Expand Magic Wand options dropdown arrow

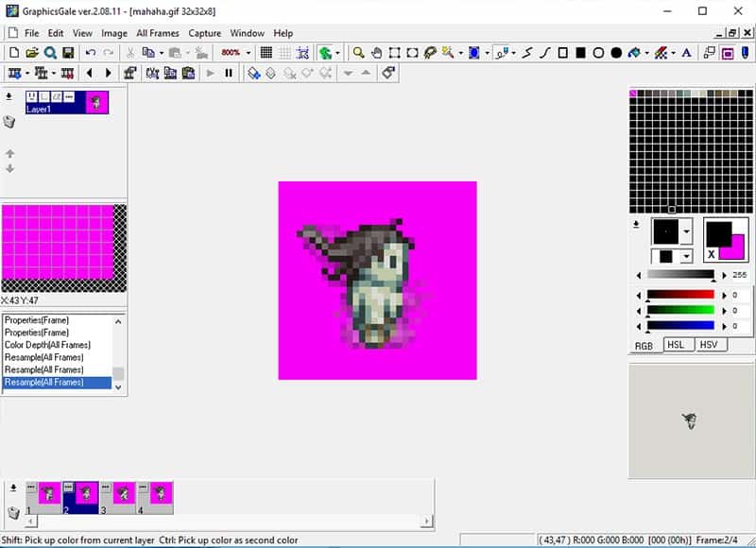[x=460, y=53]
